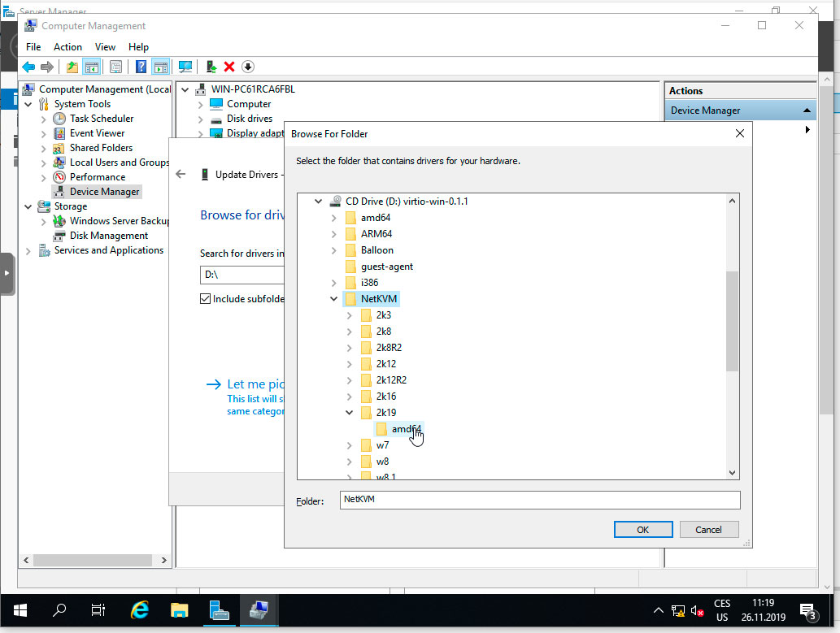This screenshot has width=840, height=633.
Task: Confirm folder selection with OK
Action: (x=642, y=529)
